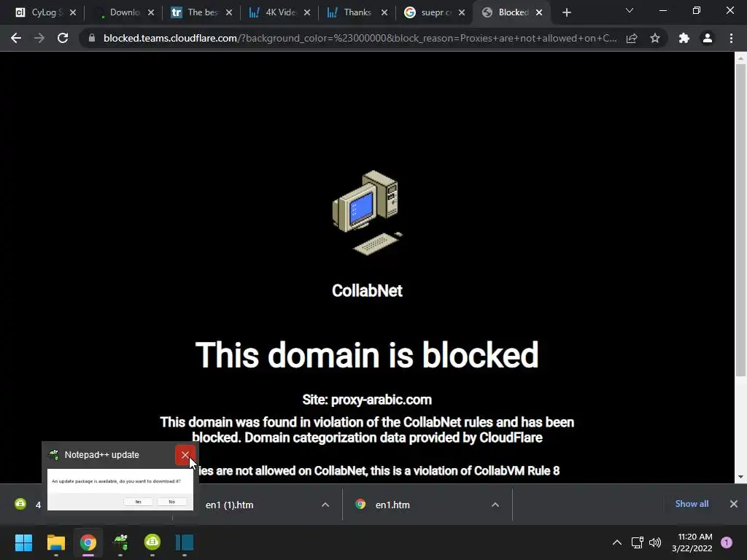The image size is (747, 560).
Task: Close the Notepad++ update preview
Action: [x=185, y=455]
